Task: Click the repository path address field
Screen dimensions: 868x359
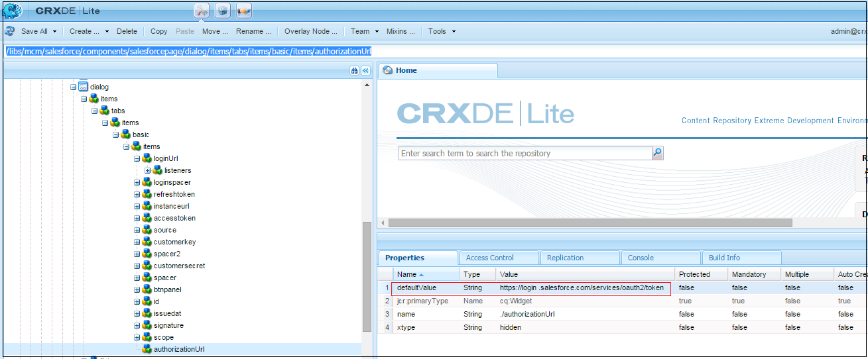Action: (434, 51)
